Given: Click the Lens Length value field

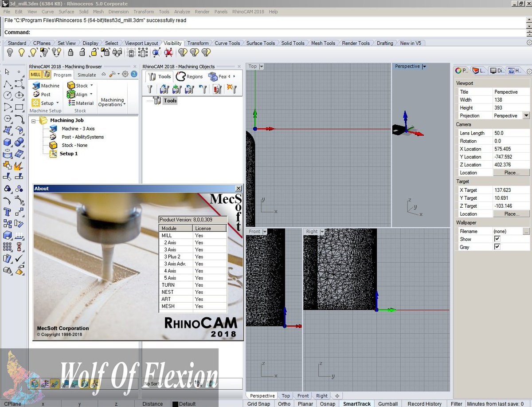Looking at the screenshot, I should coord(512,133).
